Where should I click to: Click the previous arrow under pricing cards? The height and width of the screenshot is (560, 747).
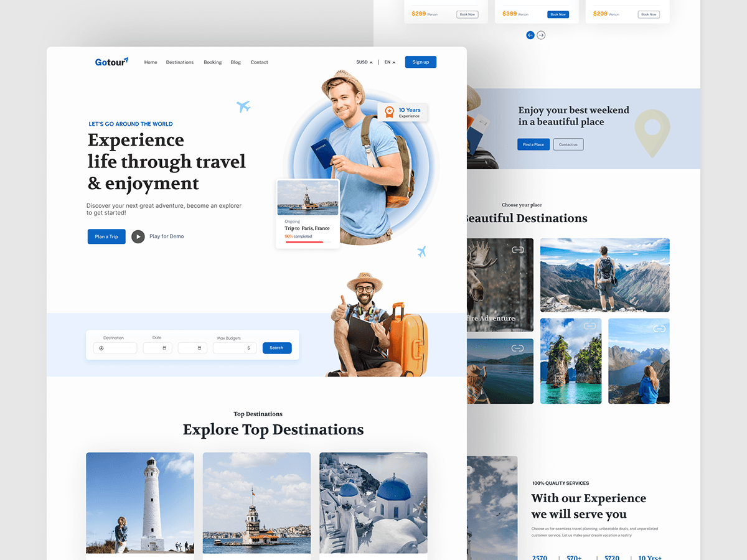(x=530, y=35)
